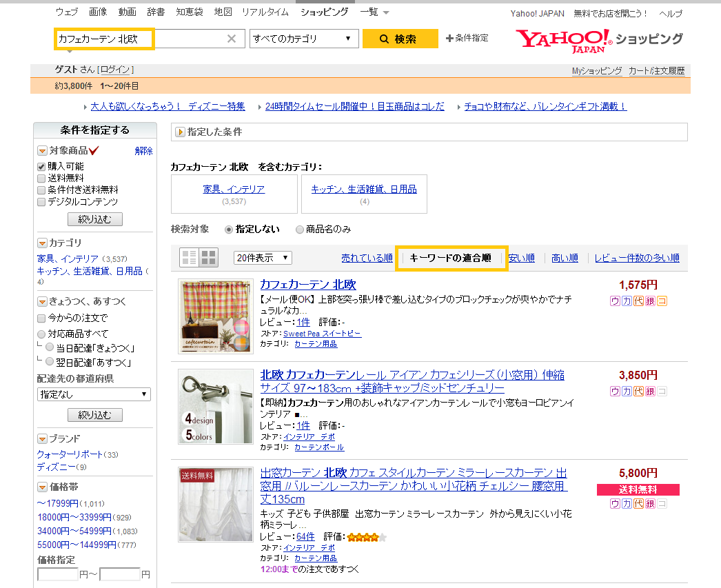721x588 pixels.
Task: Open the 一覧 menu
Action: pos(372,12)
